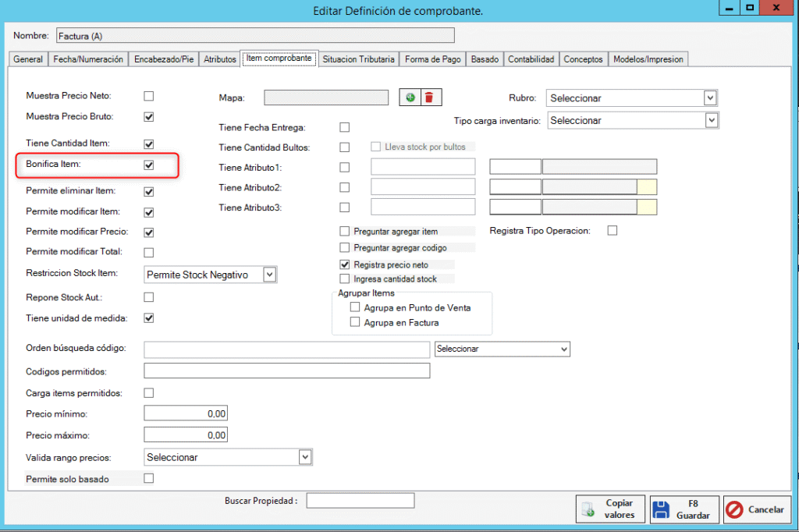The width and height of the screenshot is (799, 532).
Task: Switch to the Situacion Tributaria tab
Action: click(358, 59)
